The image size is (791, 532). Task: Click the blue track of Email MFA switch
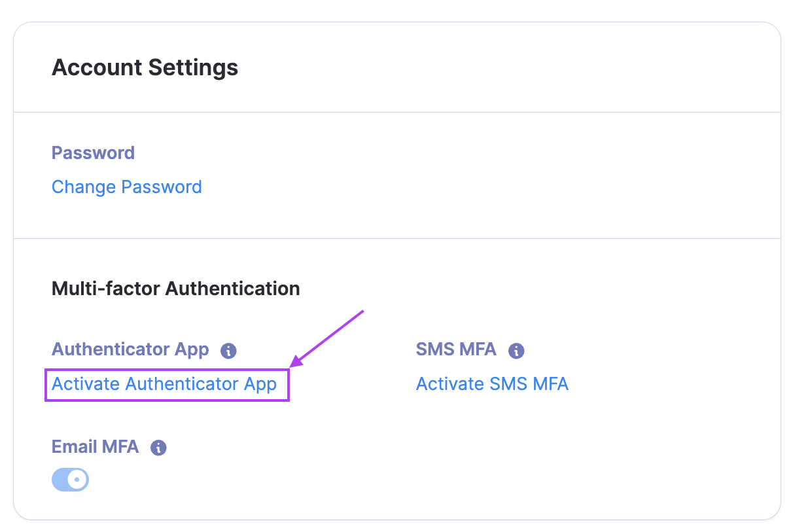tap(60, 480)
